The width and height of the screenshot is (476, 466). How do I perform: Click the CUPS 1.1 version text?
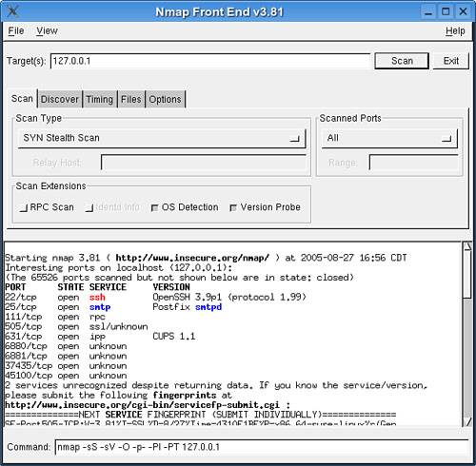174,337
